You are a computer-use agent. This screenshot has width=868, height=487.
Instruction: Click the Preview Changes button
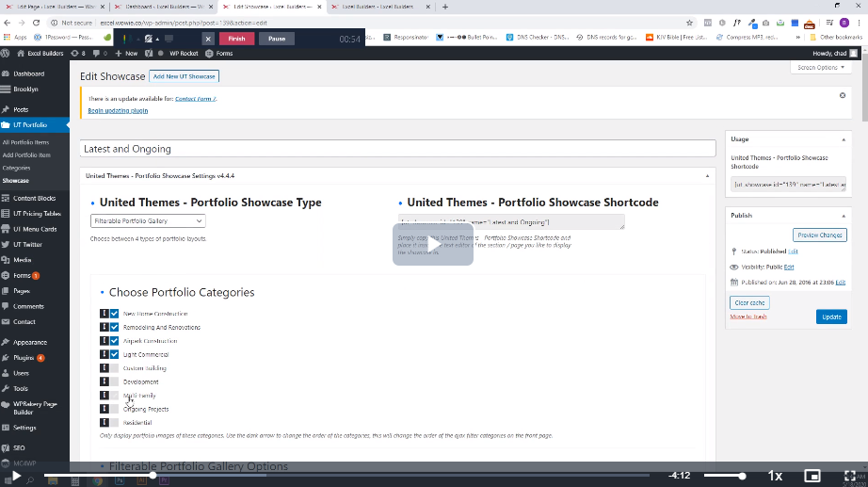(819, 235)
